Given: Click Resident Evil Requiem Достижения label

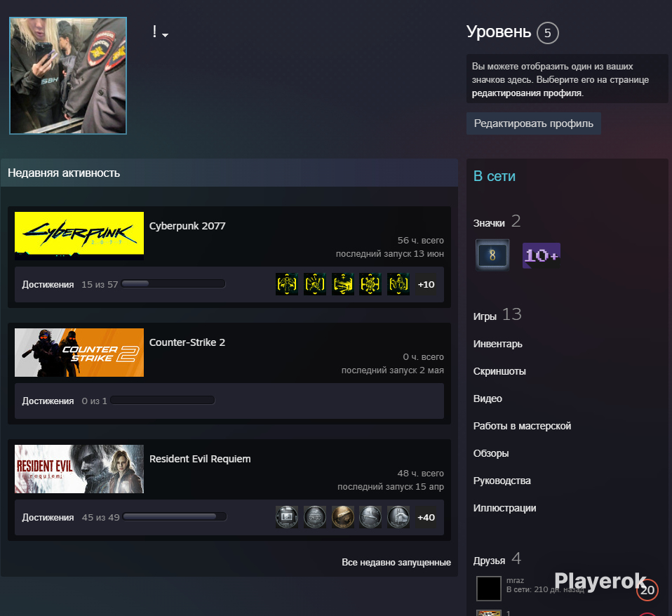Looking at the screenshot, I should tap(48, 517).
